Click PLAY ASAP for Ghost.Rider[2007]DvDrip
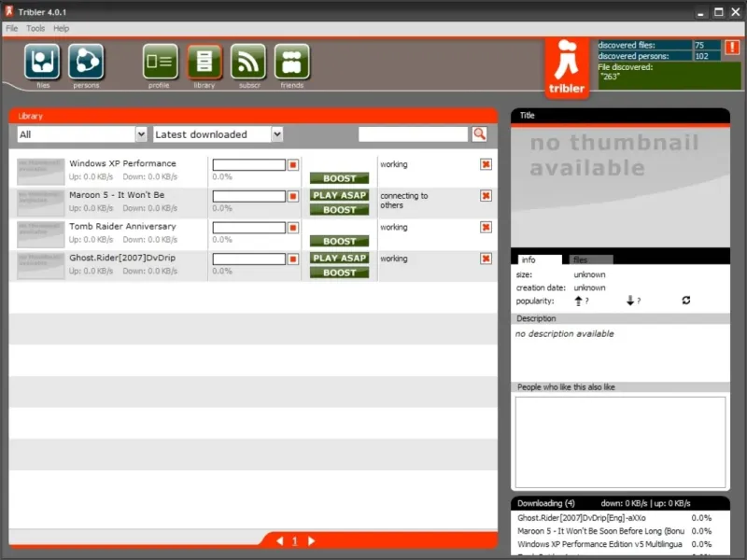This screenshot has width=747, height=560. pyautogui.click(x=340, y=259)
